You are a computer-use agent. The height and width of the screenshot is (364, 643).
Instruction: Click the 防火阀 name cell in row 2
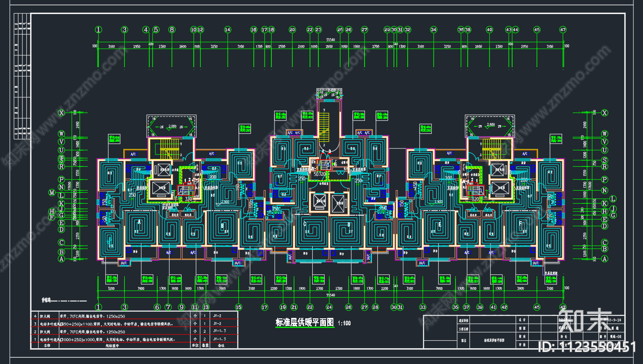click(45, 332)
